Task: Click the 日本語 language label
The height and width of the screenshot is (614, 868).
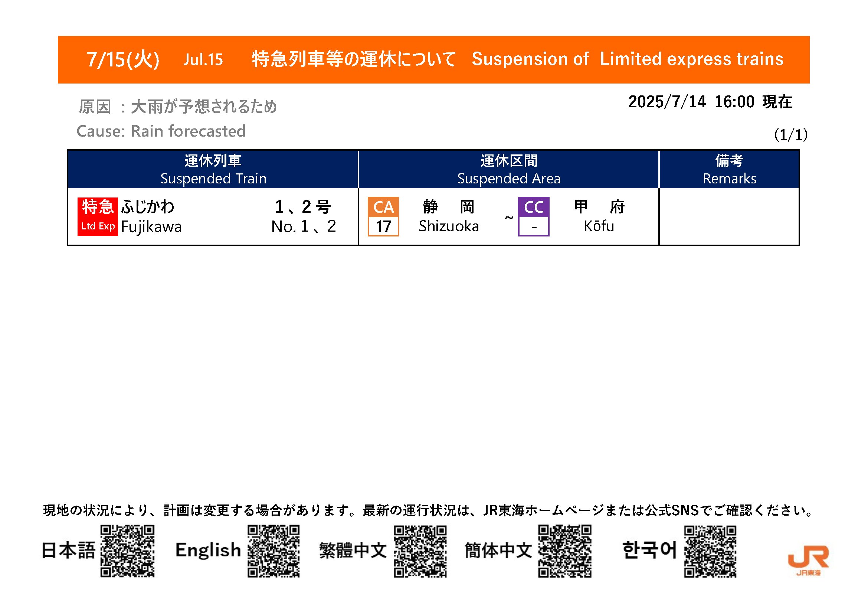Action: coord(68,550)
